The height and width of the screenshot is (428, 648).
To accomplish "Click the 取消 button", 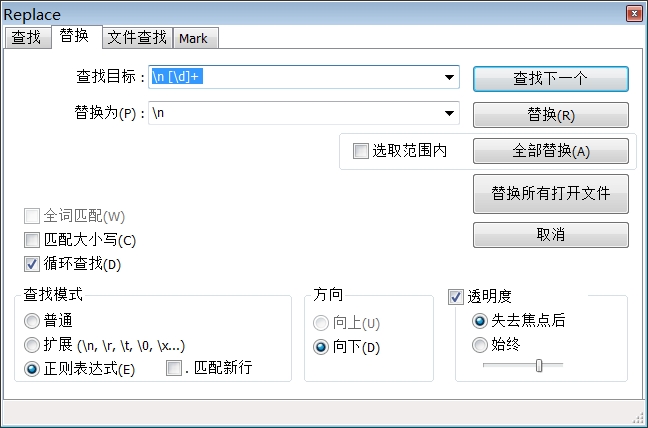I will coord(550,235).
